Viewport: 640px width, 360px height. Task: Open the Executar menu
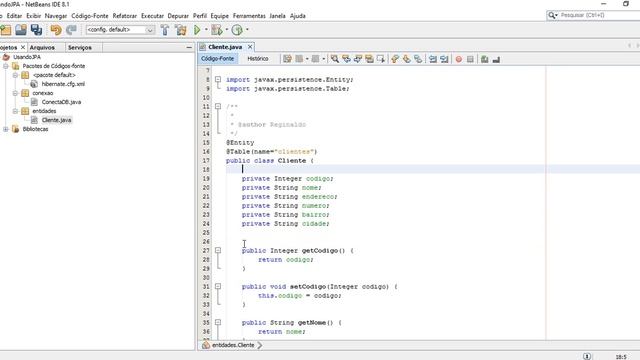[x=152, y=16]
